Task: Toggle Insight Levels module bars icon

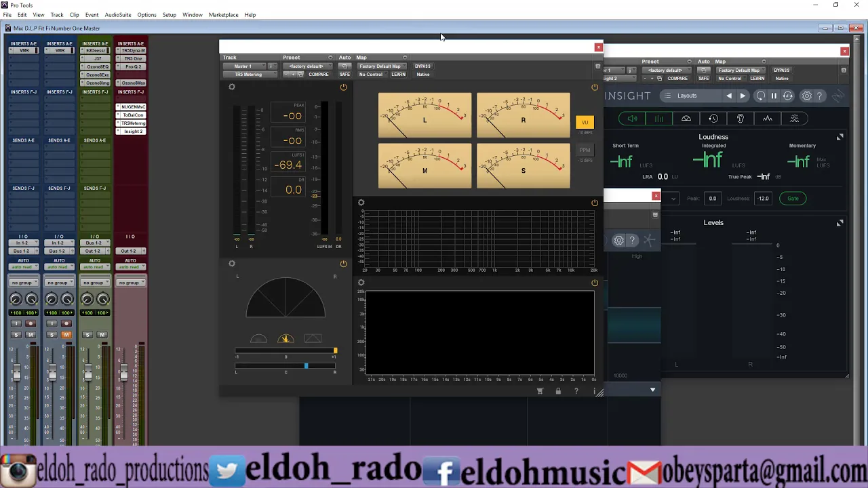Action: [x=659, y=119]
